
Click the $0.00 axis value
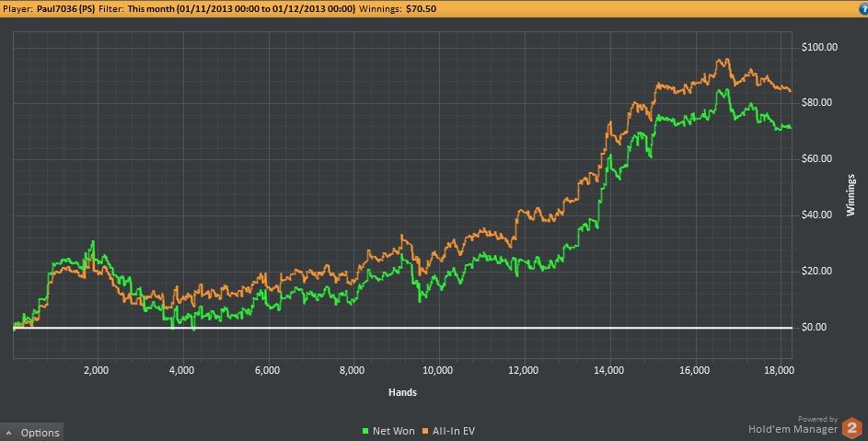(x=815, y=327)
